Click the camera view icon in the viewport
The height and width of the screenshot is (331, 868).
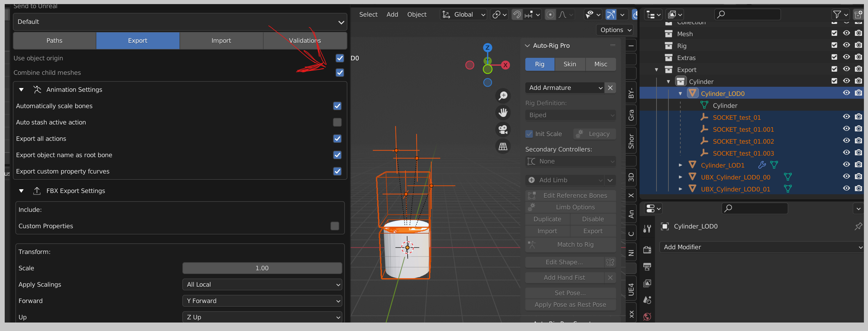(x=503, y=130)
